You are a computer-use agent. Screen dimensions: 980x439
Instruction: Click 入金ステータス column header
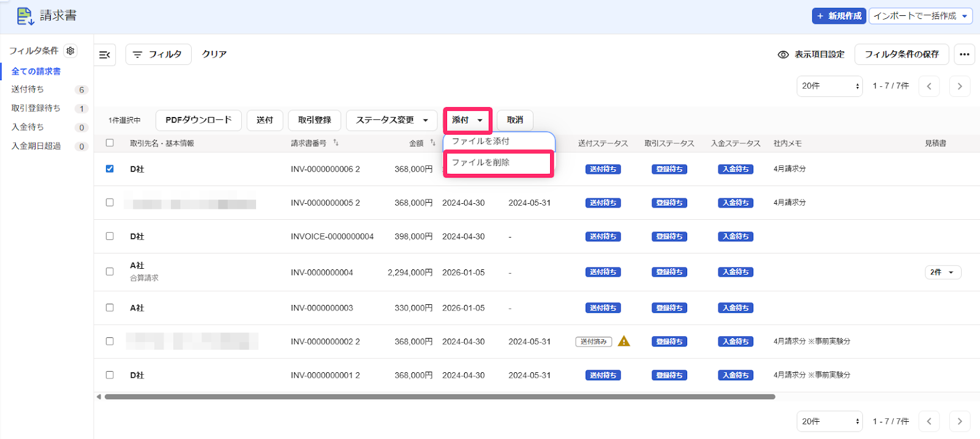(x=736, y=143)
